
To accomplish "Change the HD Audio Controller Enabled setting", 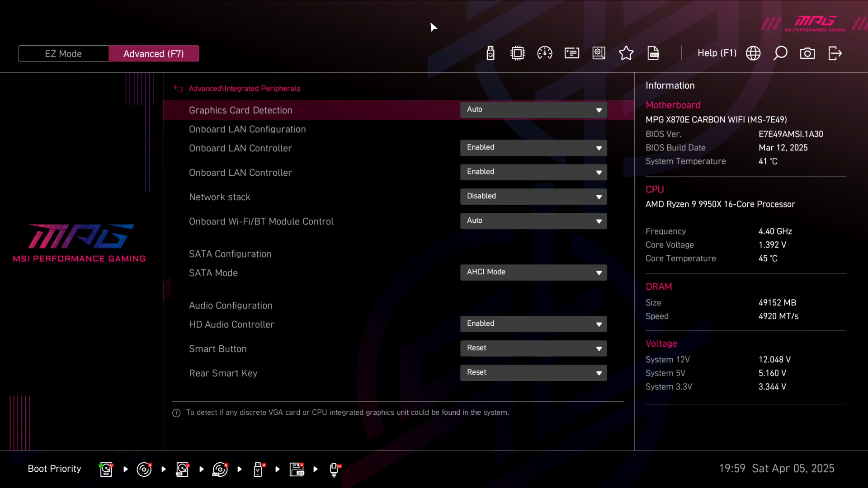I will click(533, 324).
